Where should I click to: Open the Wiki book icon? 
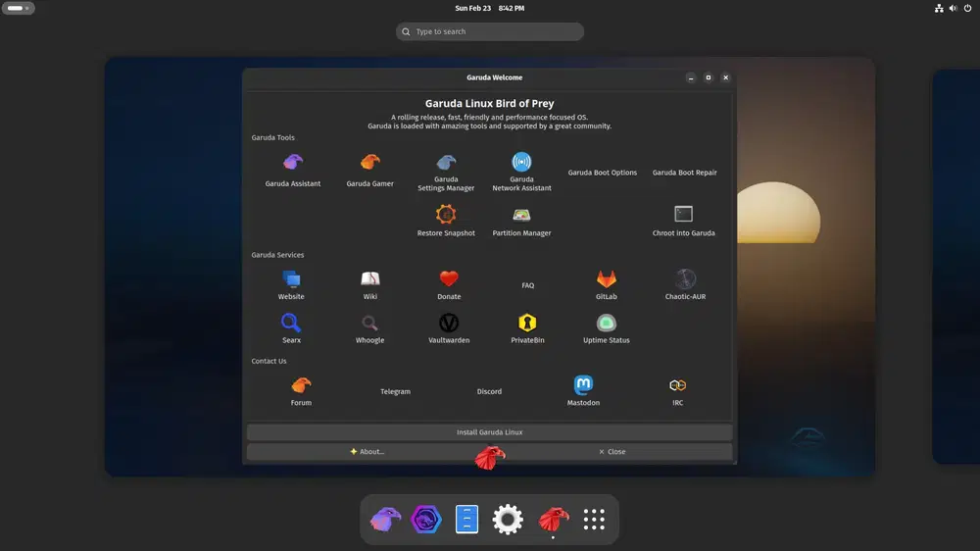tap(370, 278)
